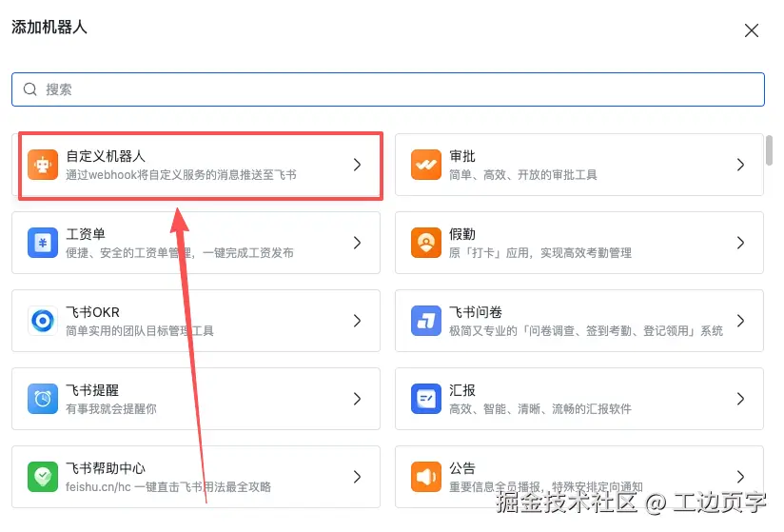
Task: Click description 通过webhook将自定义服务的消息推送至飞书
Action: pos(181,174)
